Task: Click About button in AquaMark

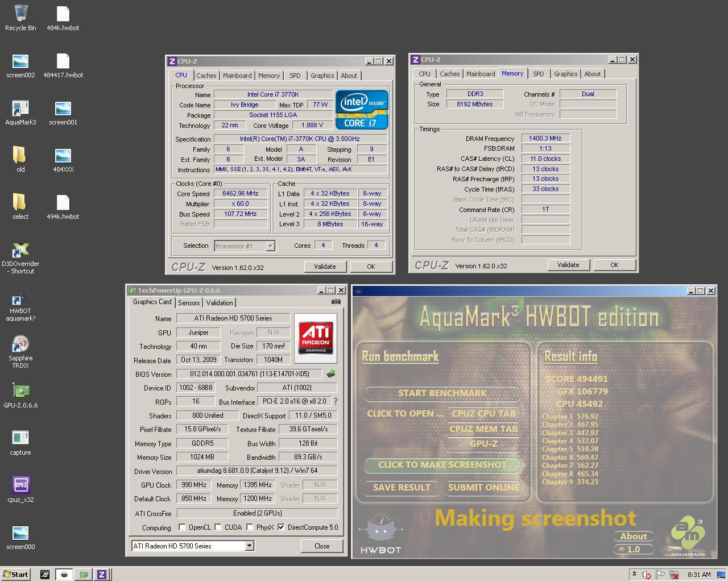Action: point(634,536)
